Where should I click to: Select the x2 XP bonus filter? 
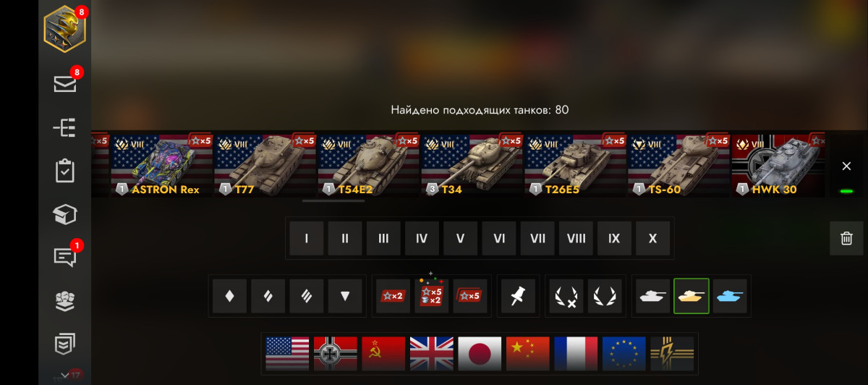(x=393, y=295)
